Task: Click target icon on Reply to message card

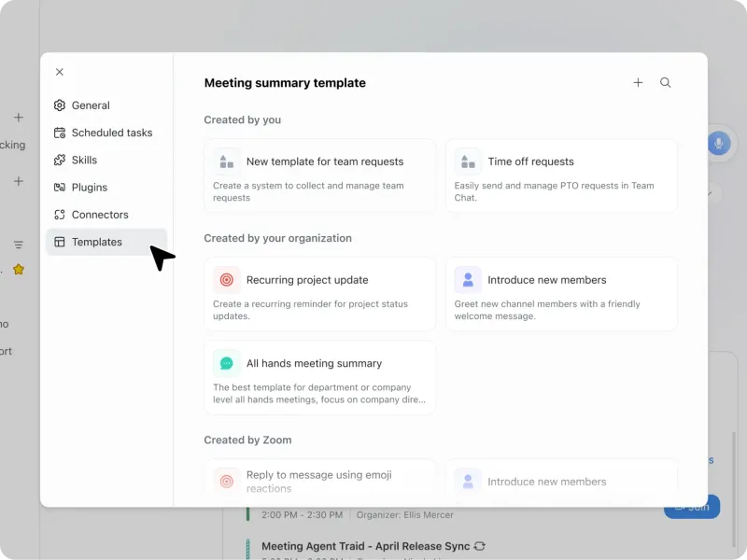Action: [x=227, y=482]
